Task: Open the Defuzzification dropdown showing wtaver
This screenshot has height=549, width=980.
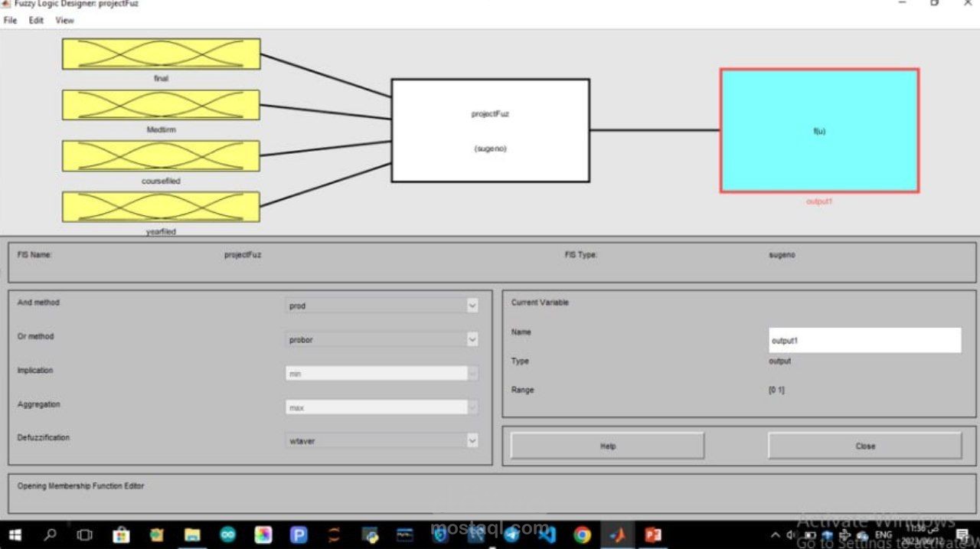Action: pos(382,440)
